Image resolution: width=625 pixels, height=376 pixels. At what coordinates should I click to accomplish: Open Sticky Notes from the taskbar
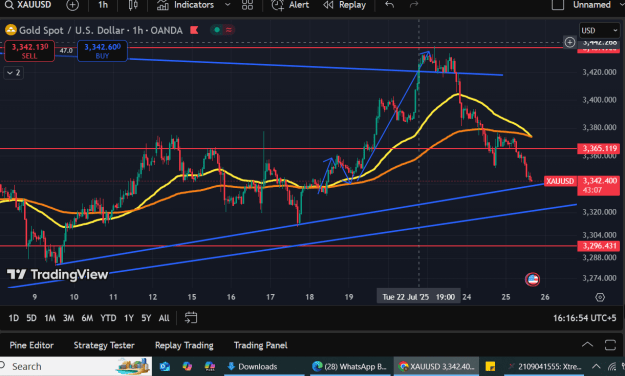coord(490,366)
